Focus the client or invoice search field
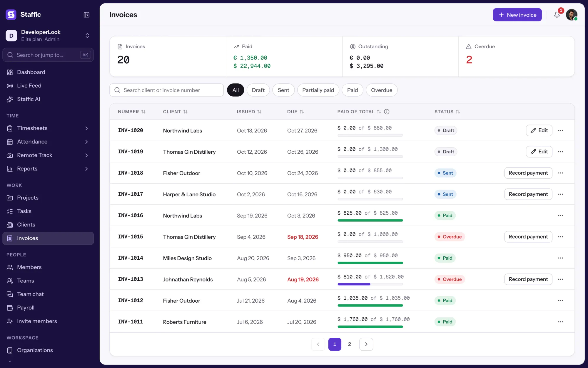The image size is (588, 368). pos(166,90)
